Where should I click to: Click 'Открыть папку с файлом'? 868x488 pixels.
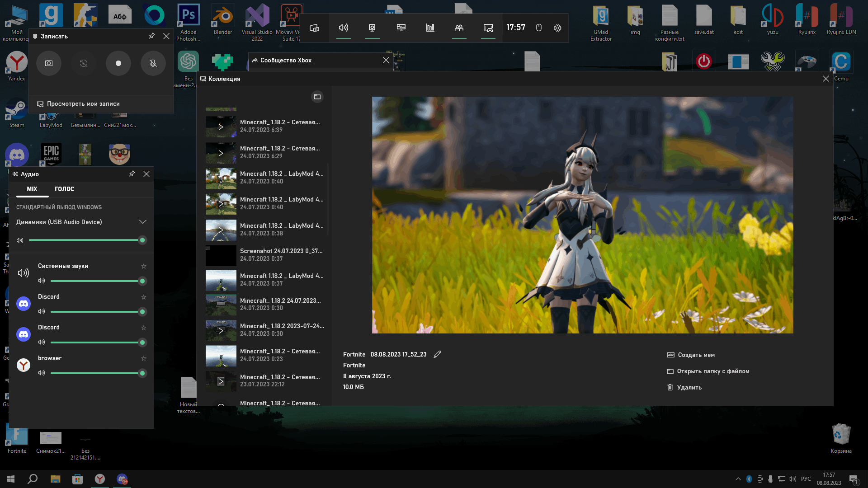(x=708, y=371)
